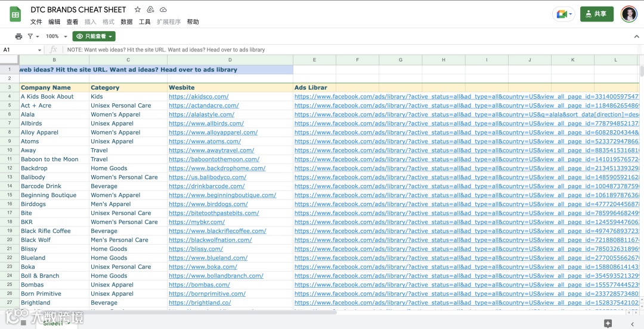
Task: Open the 只能查看 view-only dropdown
Action: [x=94, y=36]
